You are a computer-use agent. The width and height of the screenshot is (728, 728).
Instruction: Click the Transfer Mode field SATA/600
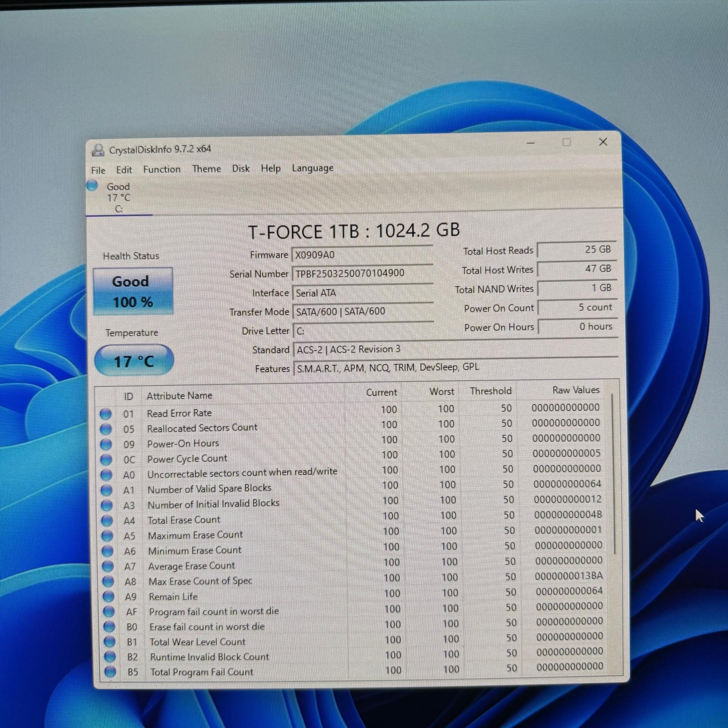point(363,312)
